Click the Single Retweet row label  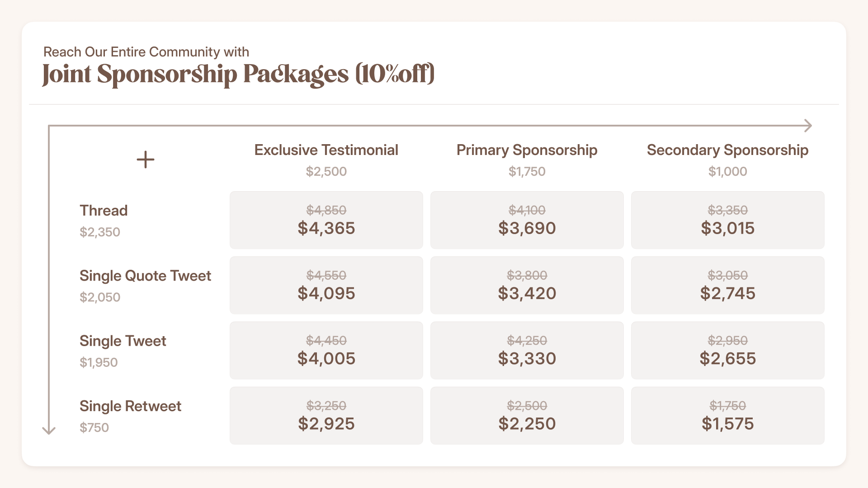tap(130, 406)
